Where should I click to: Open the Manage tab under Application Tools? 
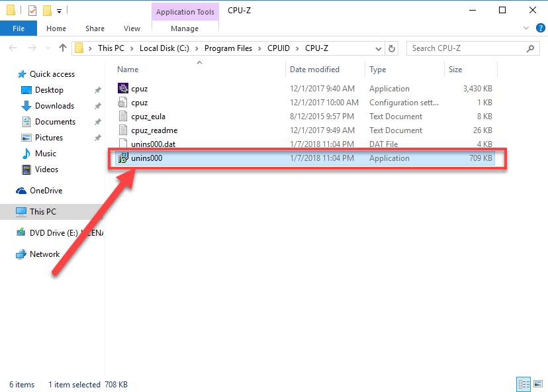tap(185, 28)
